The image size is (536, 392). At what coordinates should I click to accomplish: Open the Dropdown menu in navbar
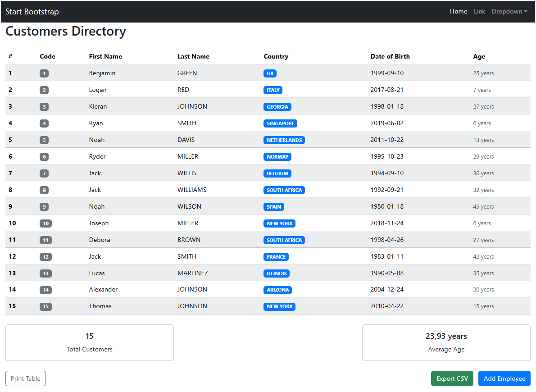coord(509,11)
